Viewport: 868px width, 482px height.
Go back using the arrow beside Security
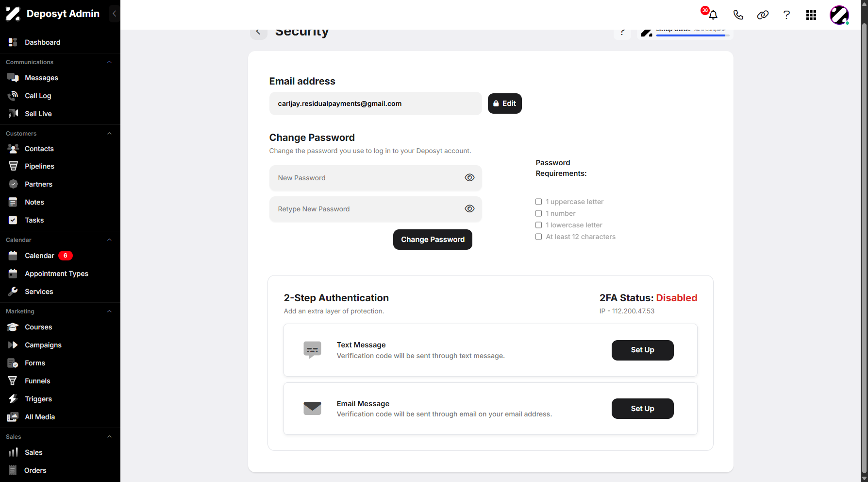[258, 33]
